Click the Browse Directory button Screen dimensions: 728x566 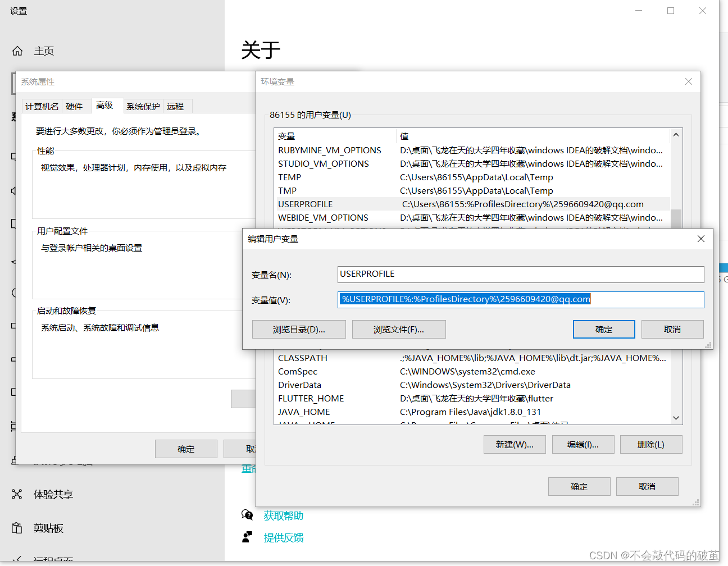(x=299, y=330)
